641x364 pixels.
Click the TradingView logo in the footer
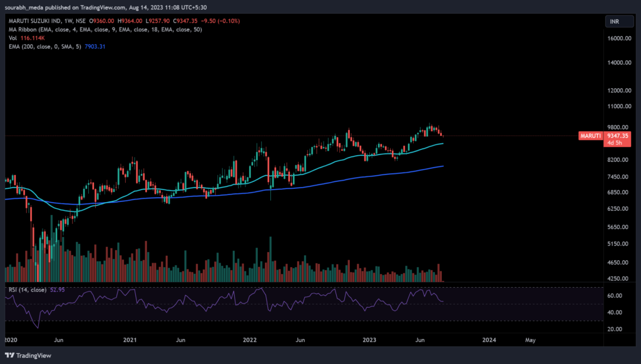(28, 355)
